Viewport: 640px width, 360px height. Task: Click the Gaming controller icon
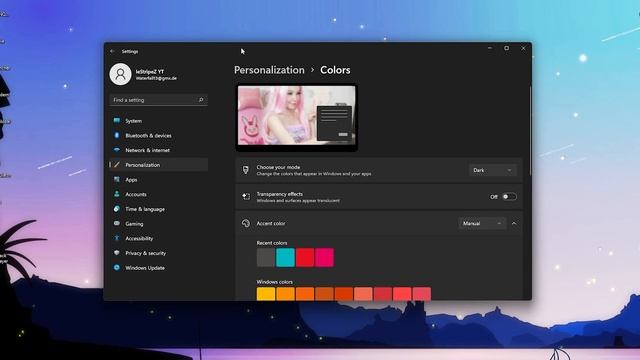[x=117, y=223]
